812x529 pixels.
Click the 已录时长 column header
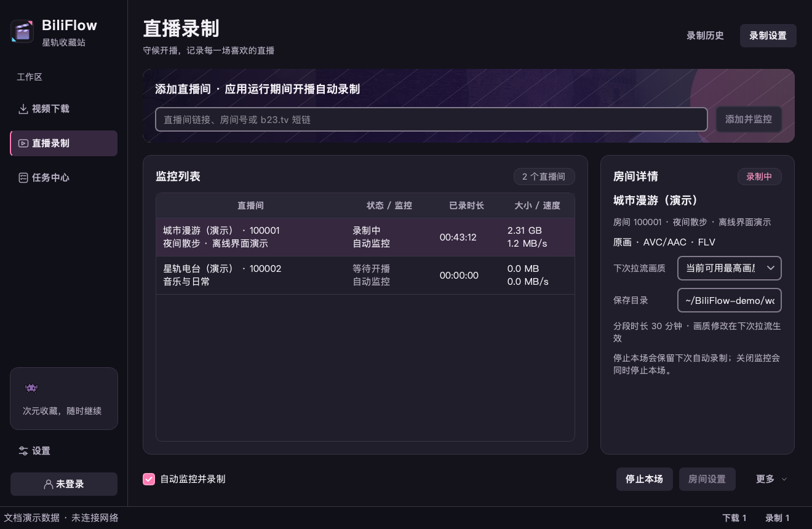click(x=467, y=205)
